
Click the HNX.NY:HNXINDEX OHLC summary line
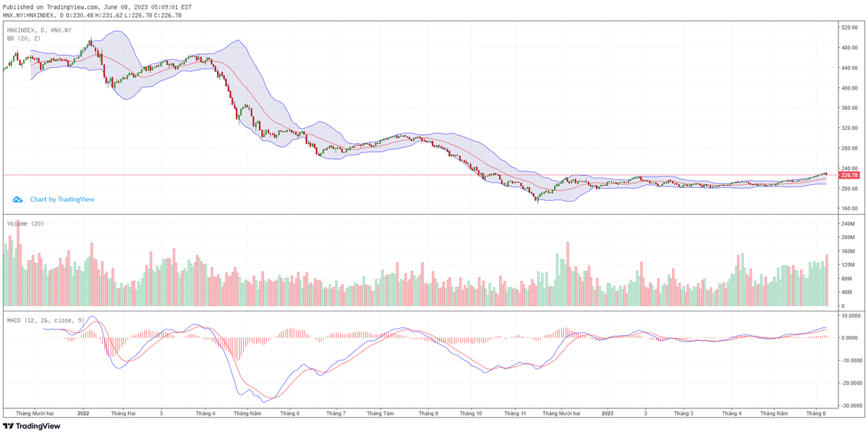click(x=93, y=15)
